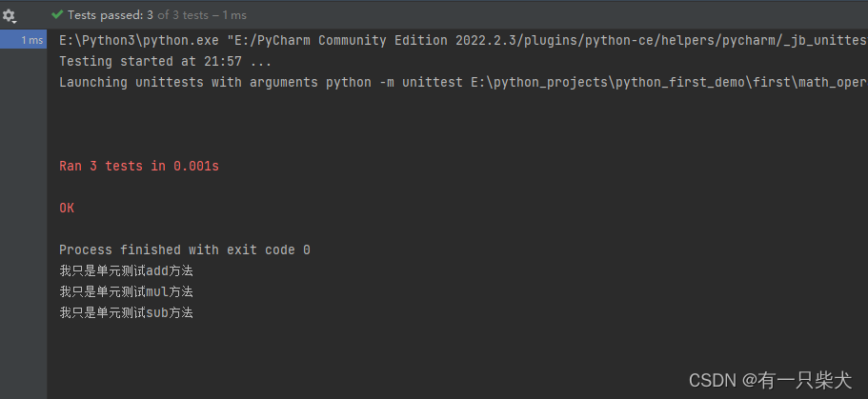The width and height of the screenshot is (868, 399).
Task: Click the red "Ran 3 tests in 0.001s" line
Action: pos(139,166)
